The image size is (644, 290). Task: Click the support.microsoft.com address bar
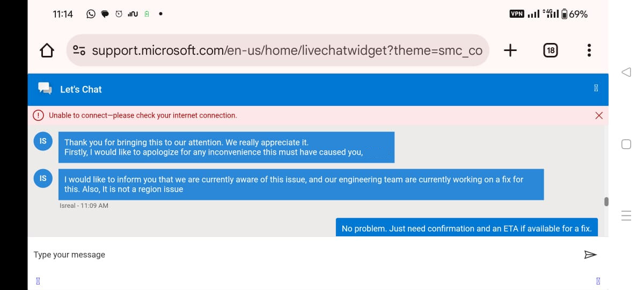tap(287, 50)
